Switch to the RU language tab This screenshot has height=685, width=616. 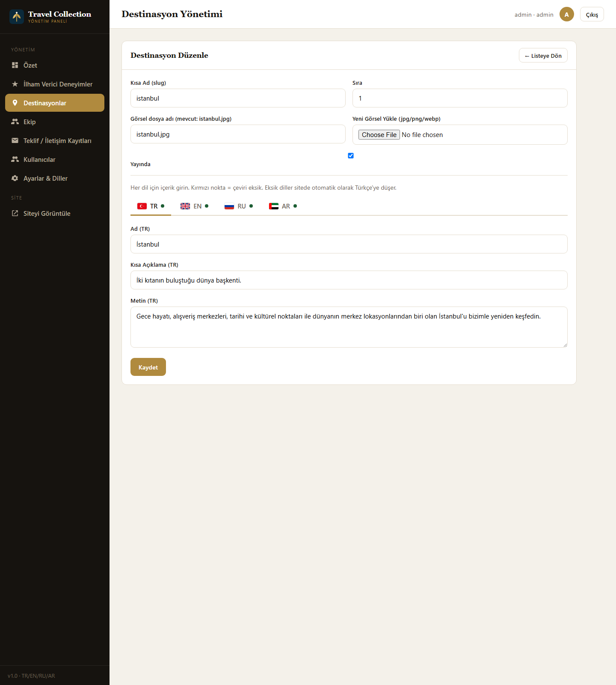[239, 206]
